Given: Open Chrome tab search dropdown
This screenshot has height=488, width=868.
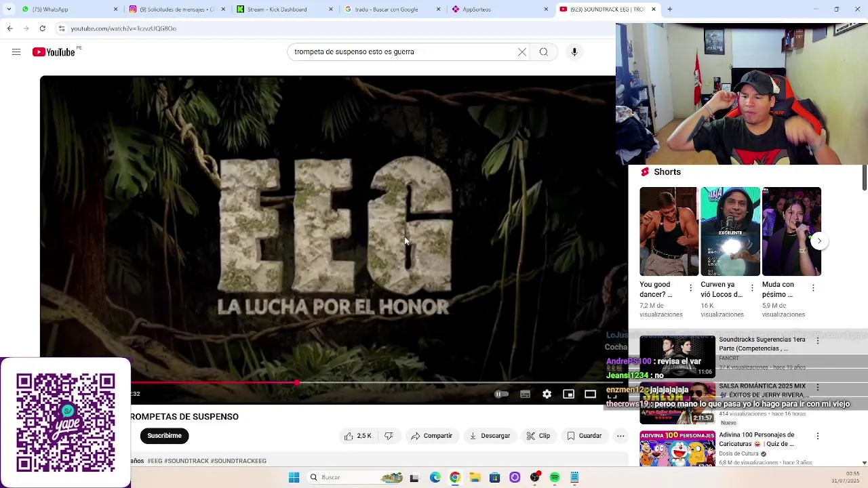Looking at the screenshot, I should (8, 9).
